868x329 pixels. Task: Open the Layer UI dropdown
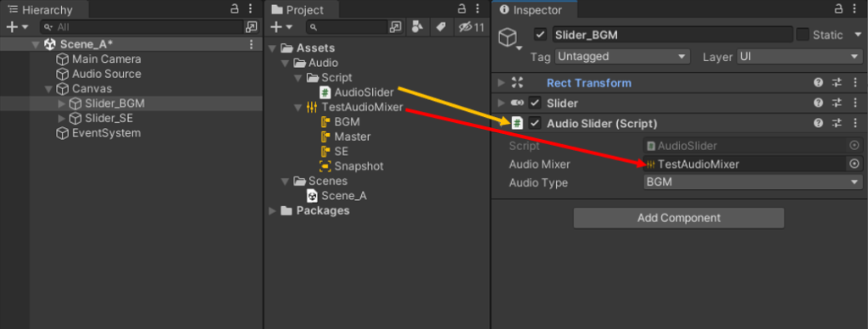click(x=799, y=57)
